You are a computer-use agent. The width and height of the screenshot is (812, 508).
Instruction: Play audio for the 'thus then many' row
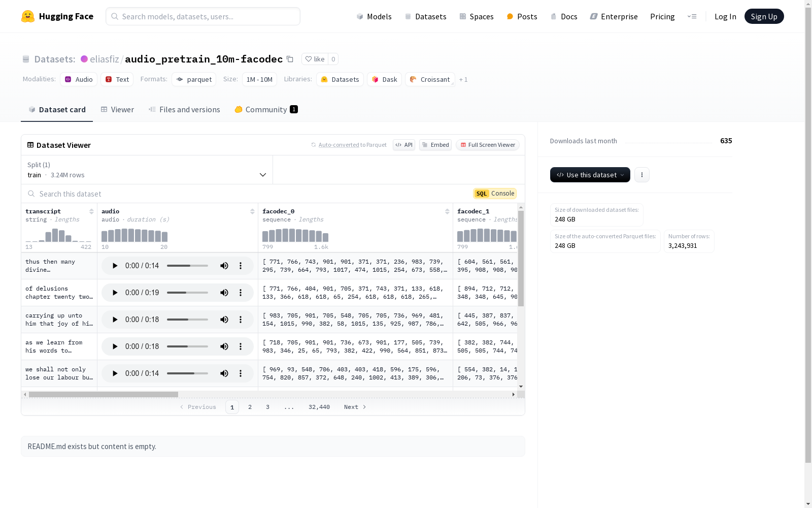point(115,266)
